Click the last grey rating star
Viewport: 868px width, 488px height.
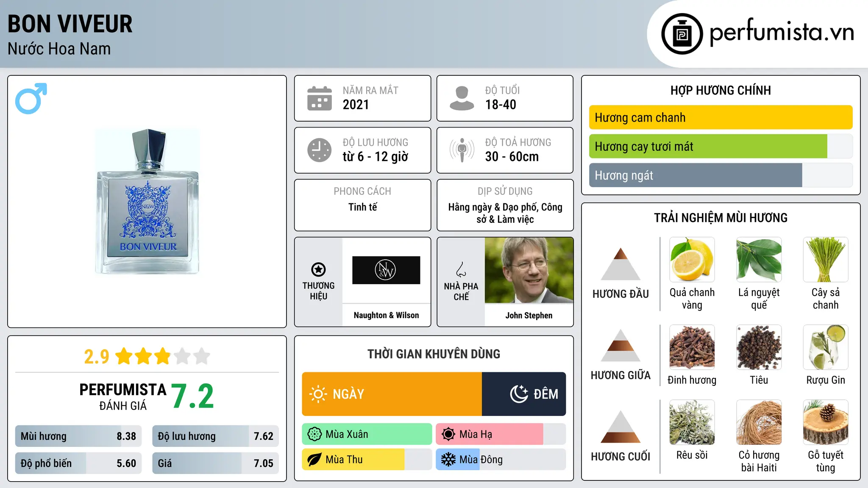click(202, 356)
